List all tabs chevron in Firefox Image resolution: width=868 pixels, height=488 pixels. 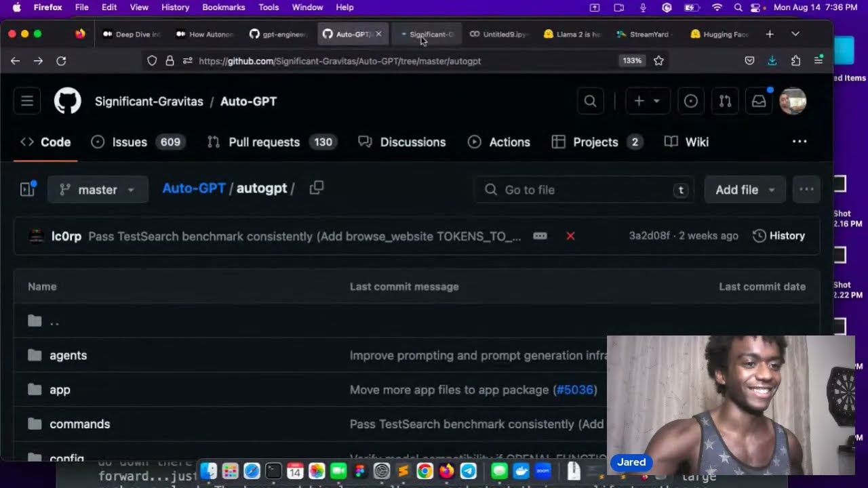click(795, 34)
